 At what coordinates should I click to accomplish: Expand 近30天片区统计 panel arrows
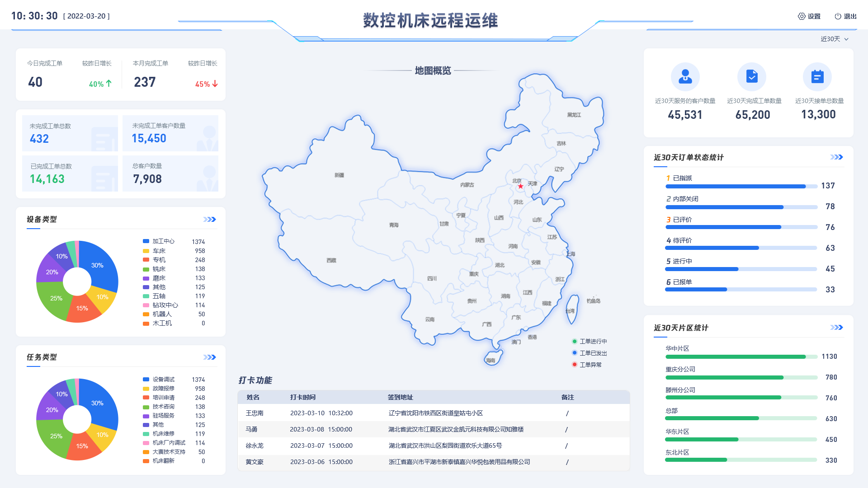[836, 328]
